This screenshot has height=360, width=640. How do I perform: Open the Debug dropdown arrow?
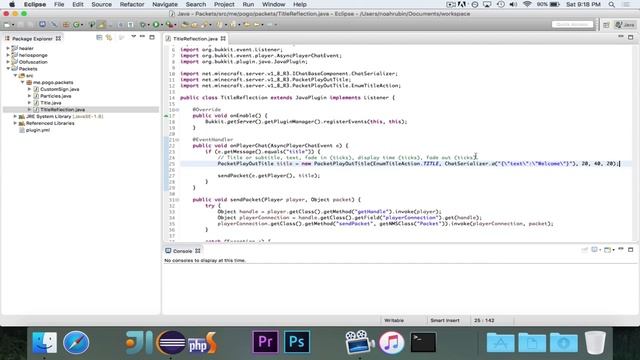tap(149, 25)
